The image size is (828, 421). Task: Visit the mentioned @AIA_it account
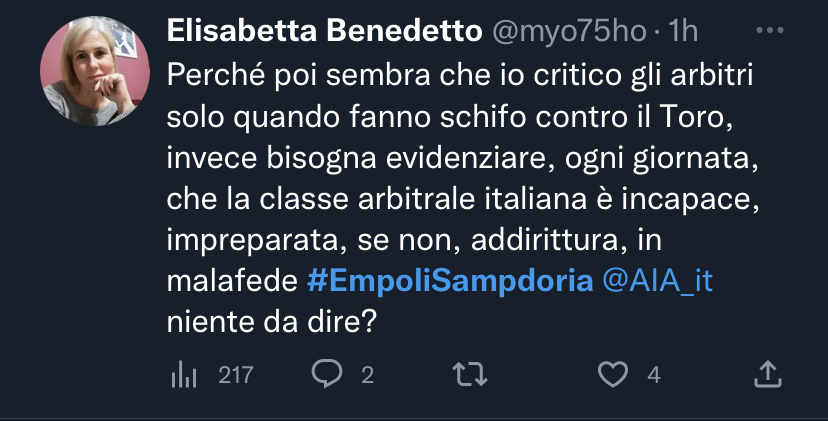pos(656,282)
